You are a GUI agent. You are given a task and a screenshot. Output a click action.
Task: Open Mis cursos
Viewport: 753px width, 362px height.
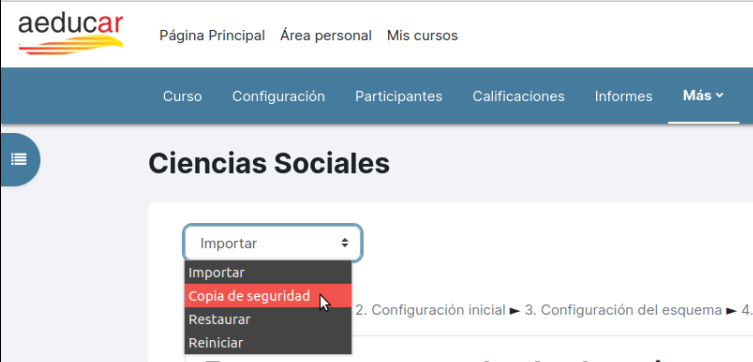423,36
